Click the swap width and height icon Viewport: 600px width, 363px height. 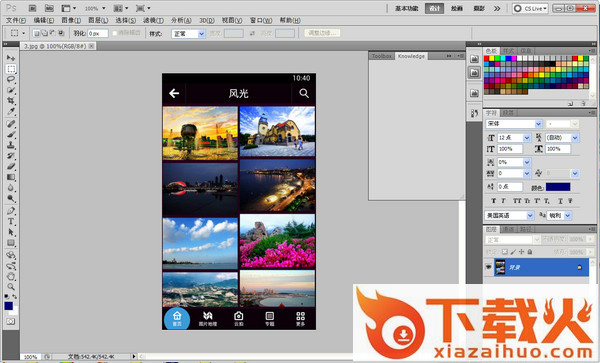[x=252, y=34]
